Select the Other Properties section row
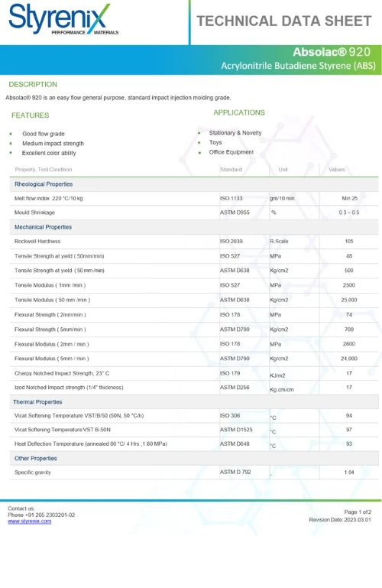This screenshot has height=588, width=382. [x=194, y=458]
